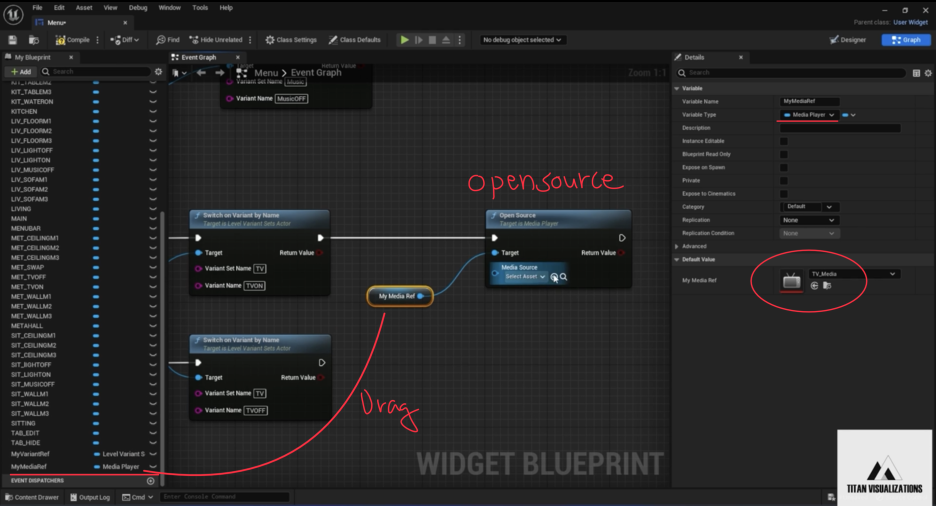Screen dimensions: 936x506
Task: Open the Tools menu
Action: point(200,8)
